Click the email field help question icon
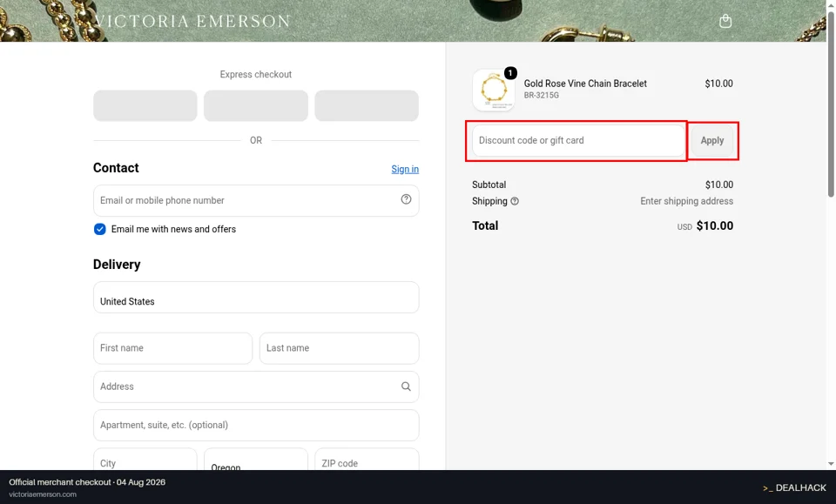 (x=406, y=199)
